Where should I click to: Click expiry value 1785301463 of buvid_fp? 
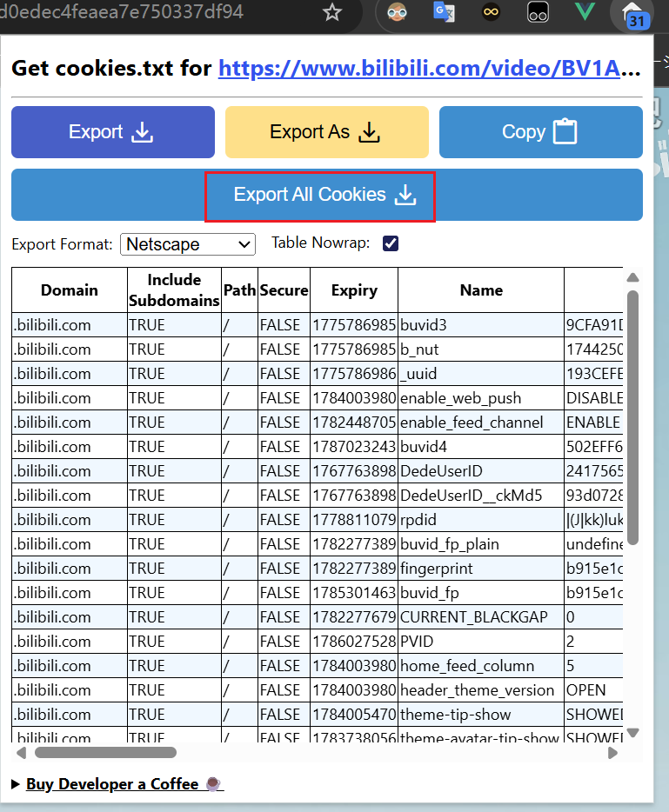point(354,592)
